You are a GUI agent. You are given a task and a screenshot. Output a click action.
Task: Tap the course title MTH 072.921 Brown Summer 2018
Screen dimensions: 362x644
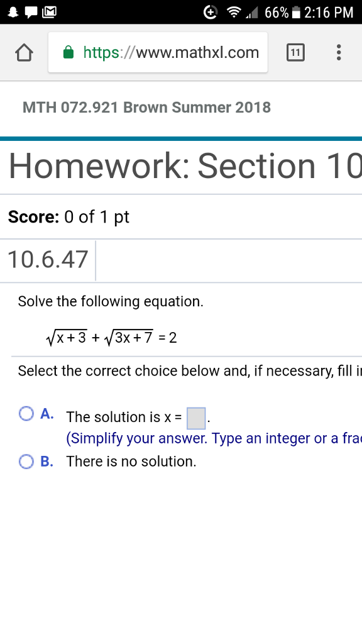[147, 108]
